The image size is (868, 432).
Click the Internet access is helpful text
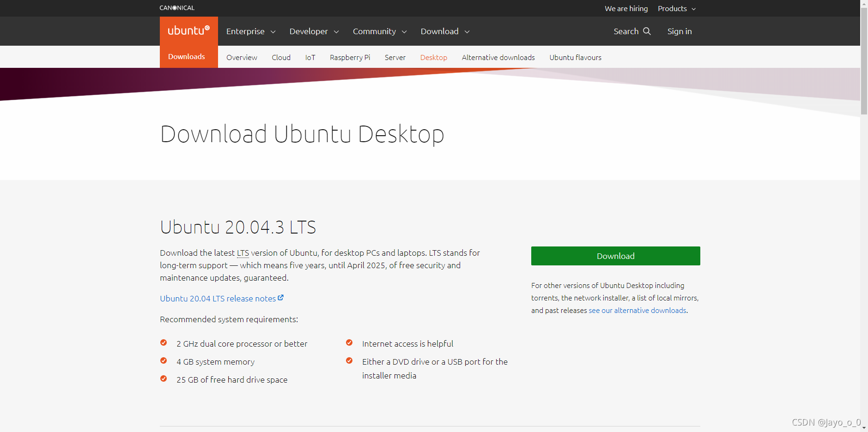click(x=407, y=344)
